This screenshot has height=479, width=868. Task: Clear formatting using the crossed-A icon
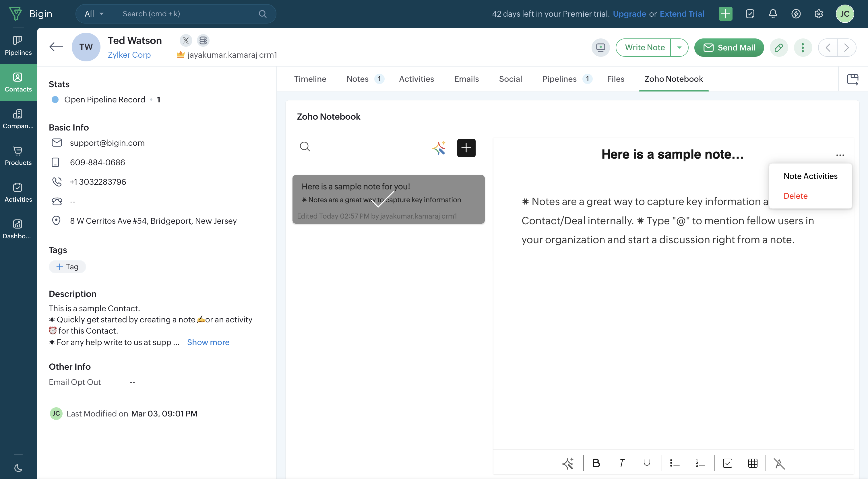tap(779, 463)
